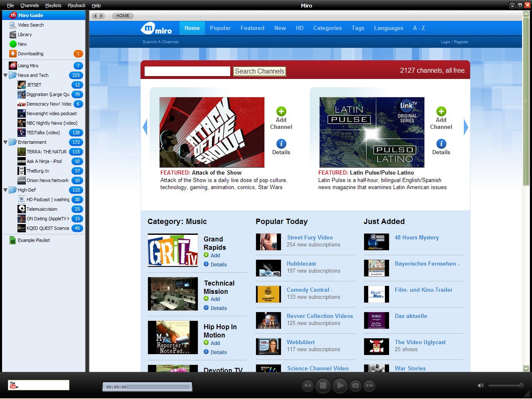Skip to the next video
This screenshot has height=399, width=532.
click(369, 385)
